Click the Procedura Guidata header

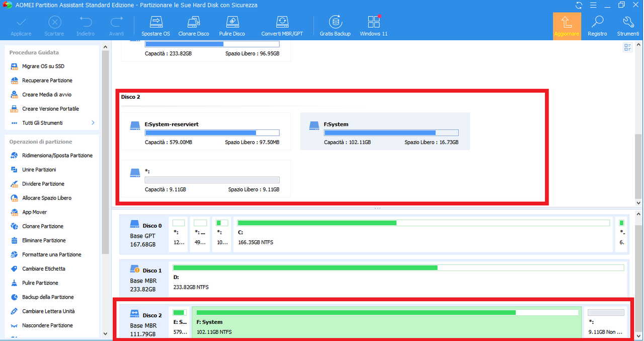[34, 52]
